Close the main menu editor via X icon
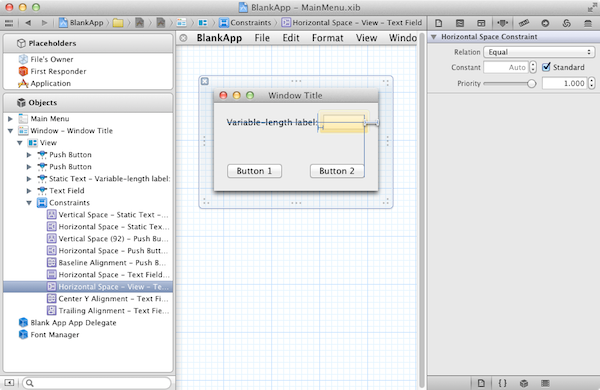The width and height of the screenshot is (600, 390). pyautogui.click(x=183, y=38)
